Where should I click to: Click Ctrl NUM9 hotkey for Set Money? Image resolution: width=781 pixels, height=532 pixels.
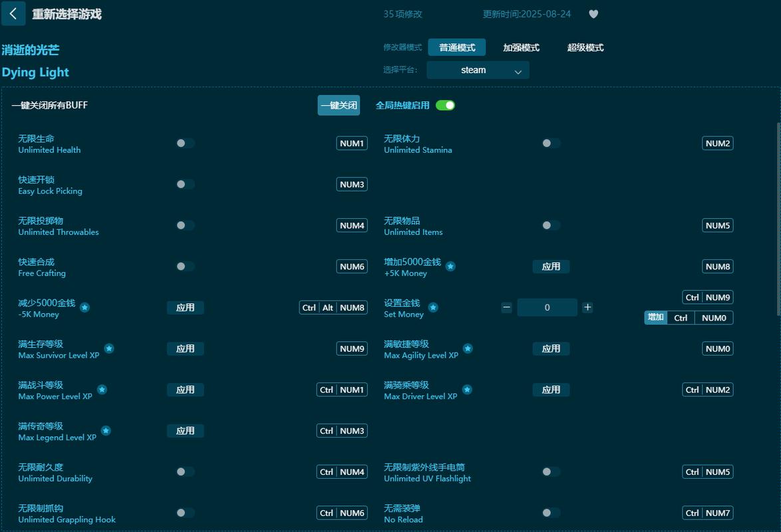pos(707,297)
